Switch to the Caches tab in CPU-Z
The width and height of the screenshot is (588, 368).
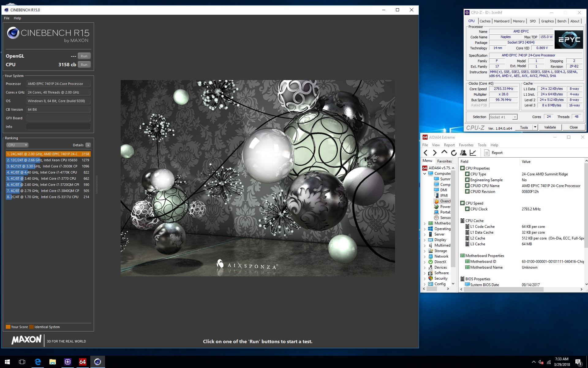(485, 21)
